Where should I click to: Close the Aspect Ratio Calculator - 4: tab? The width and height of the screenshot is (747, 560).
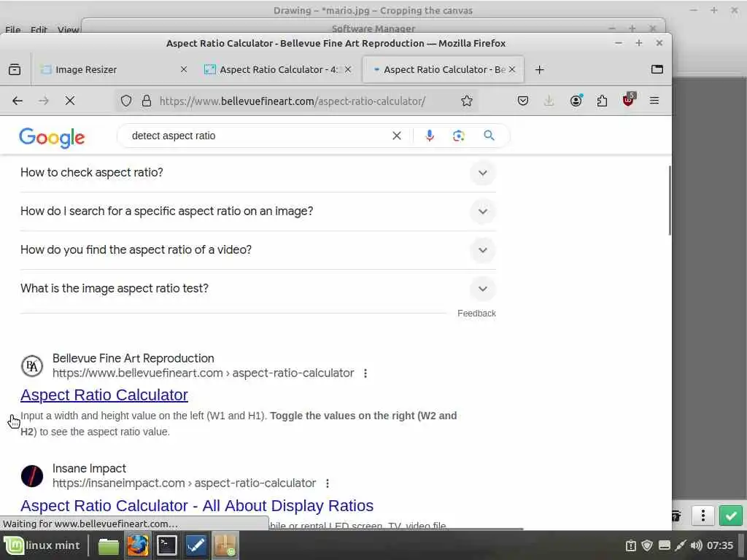coord(348,69)
